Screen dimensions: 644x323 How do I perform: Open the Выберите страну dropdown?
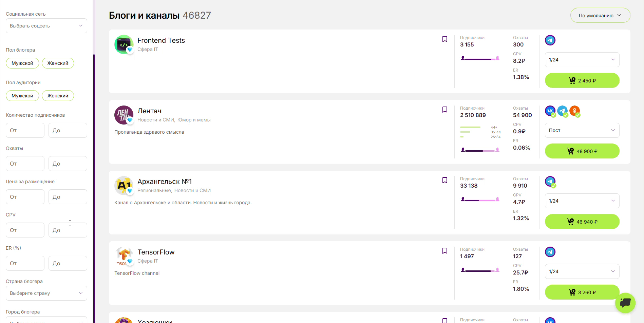coord(46,293)
